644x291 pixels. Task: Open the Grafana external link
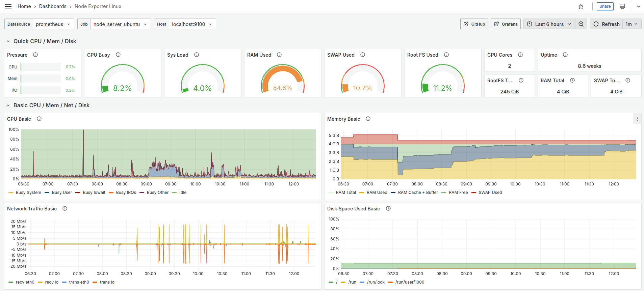506,24
